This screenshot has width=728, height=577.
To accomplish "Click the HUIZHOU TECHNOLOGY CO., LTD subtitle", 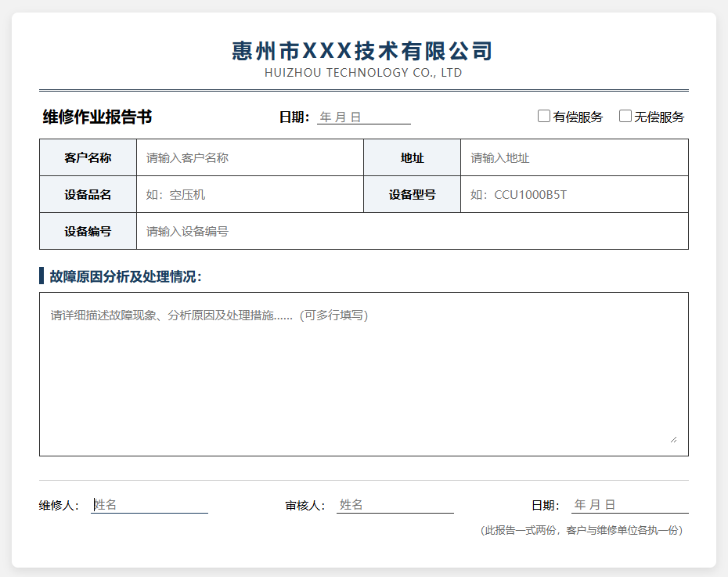I will [363, 73].
